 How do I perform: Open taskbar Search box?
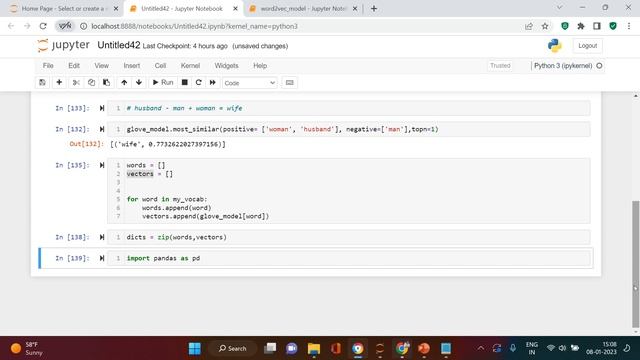233,349
